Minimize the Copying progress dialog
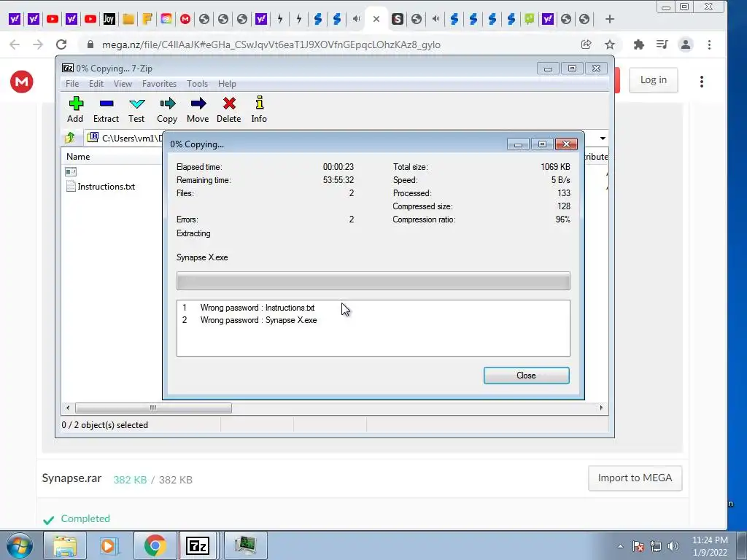Screen dimensions: 747x560 [519, 144]
